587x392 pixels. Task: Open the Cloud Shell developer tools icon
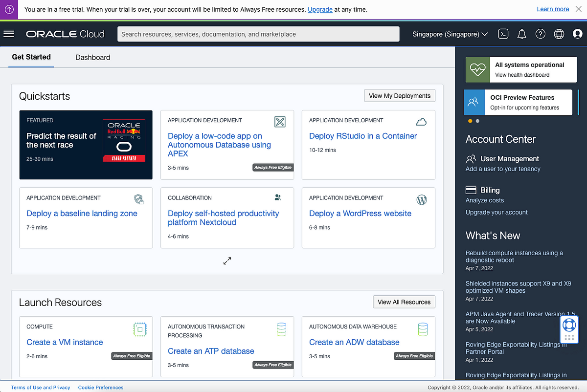tap(503, 34)
